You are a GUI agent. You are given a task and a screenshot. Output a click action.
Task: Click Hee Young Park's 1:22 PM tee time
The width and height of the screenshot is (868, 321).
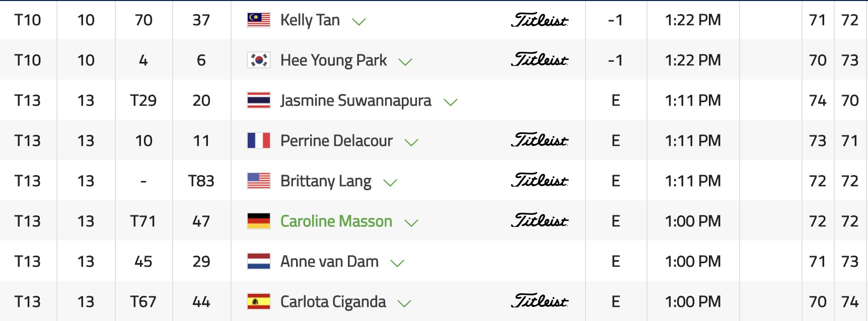pyautogui.click(x=692, y=60)
